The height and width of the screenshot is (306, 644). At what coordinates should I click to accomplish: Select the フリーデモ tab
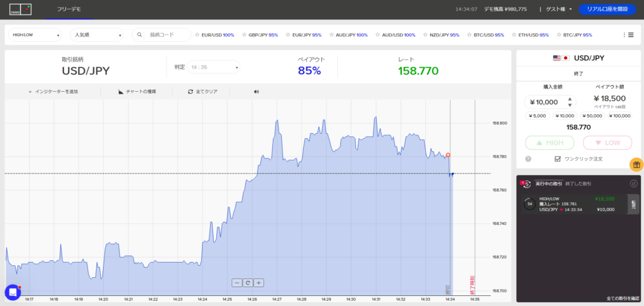pyautogui.click(x=69, y=9)
